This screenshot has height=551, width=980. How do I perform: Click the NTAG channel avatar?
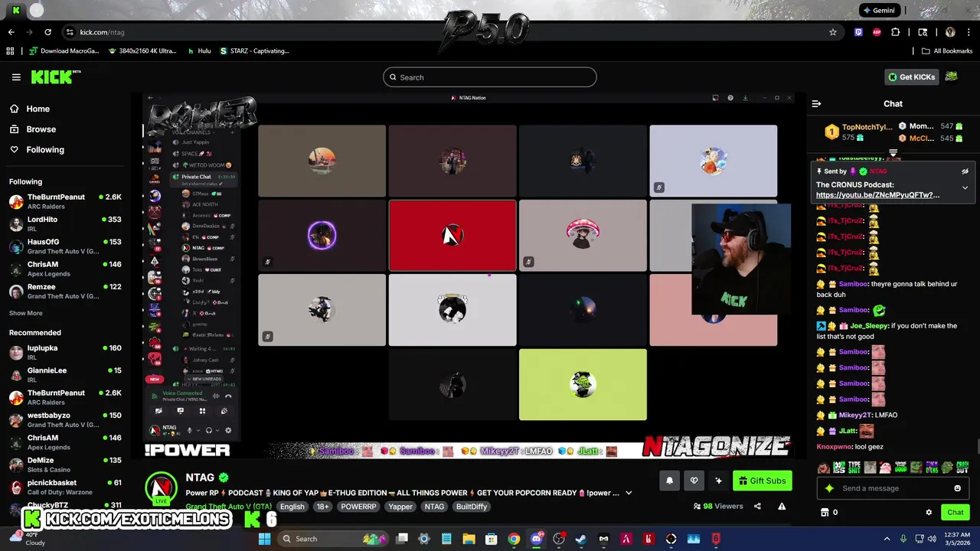(x=162, y=488)
